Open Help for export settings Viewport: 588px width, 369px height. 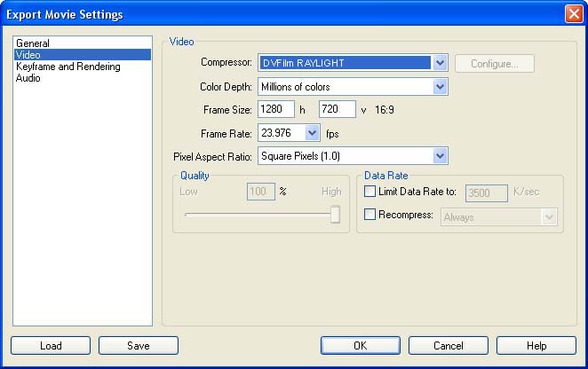[x=536, y=345]
